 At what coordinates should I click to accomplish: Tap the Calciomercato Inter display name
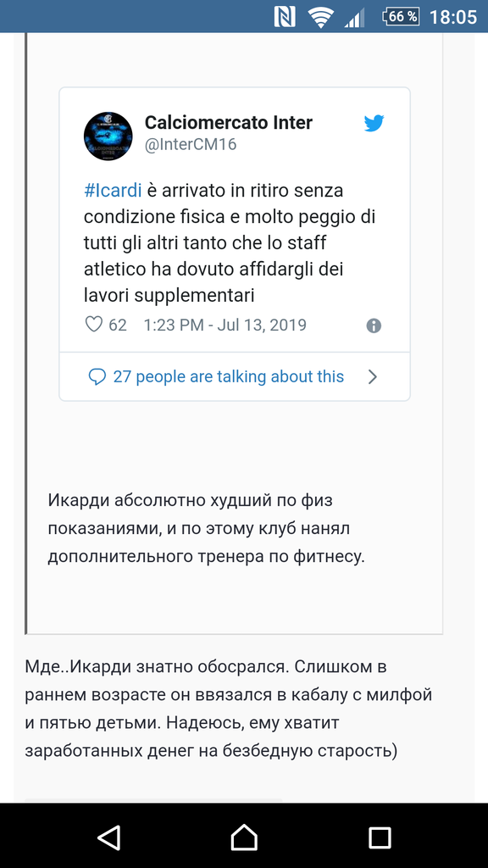(x=230, y=122)
